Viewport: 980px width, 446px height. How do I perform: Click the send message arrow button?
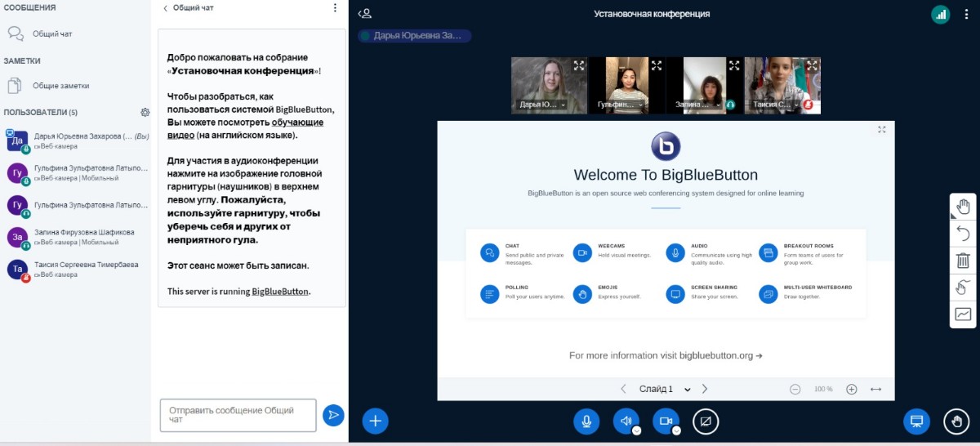(x=333, y=415)
